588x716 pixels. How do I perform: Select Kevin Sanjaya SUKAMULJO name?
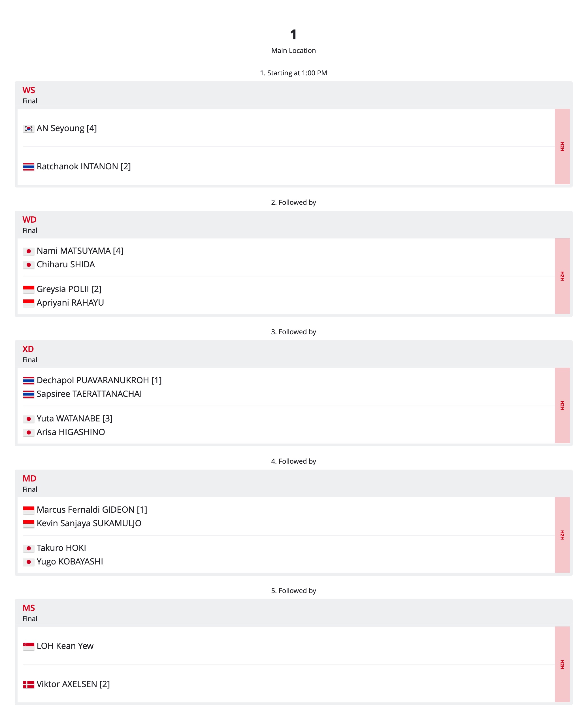click(x=89, y=523)
